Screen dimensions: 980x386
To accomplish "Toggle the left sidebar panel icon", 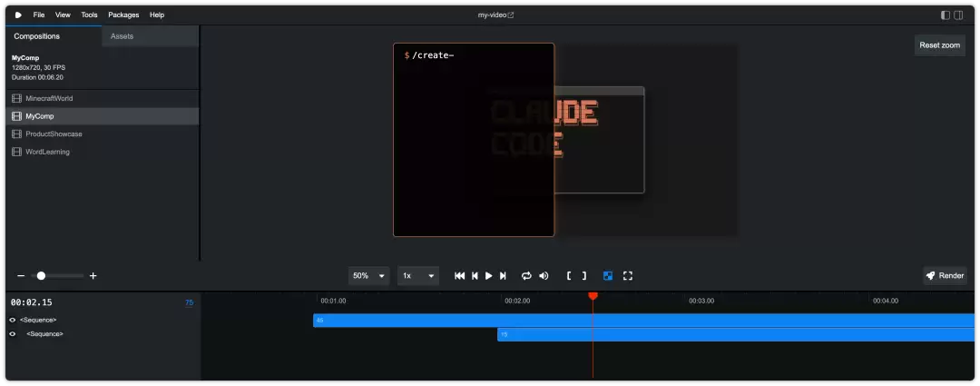I will coord(946,15).
